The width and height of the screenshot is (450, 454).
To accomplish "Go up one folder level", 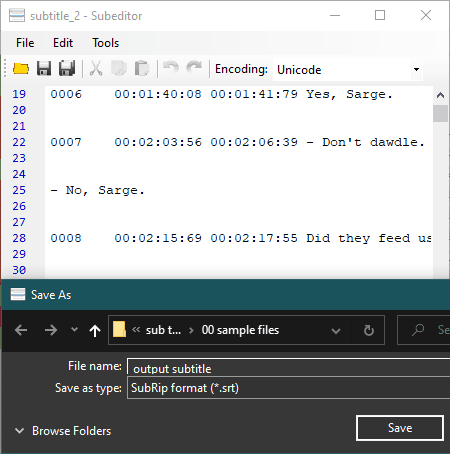I will [95, 330].
